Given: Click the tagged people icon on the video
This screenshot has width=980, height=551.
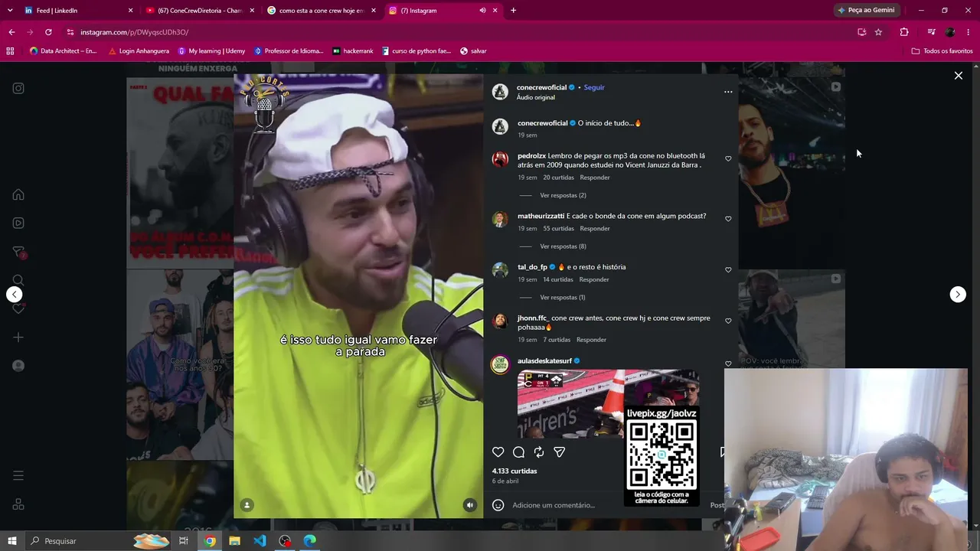Looking at the screenshot, I should 247,505.
